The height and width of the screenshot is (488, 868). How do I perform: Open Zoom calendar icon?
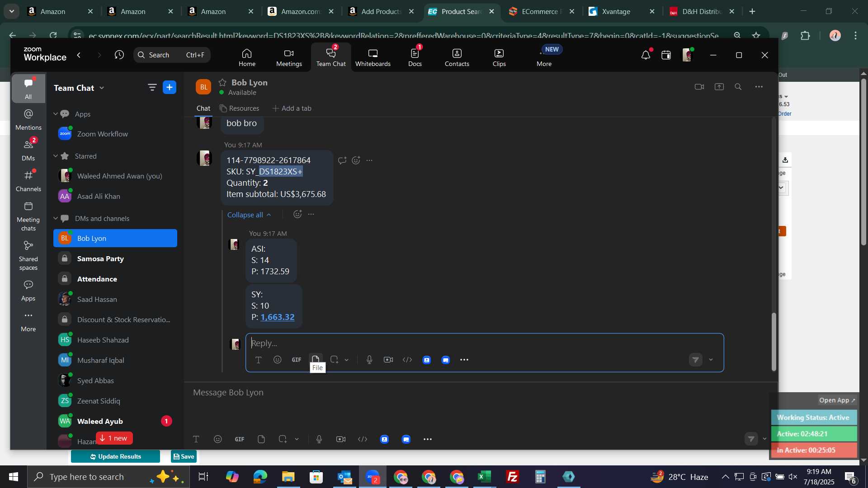point(666,55)
